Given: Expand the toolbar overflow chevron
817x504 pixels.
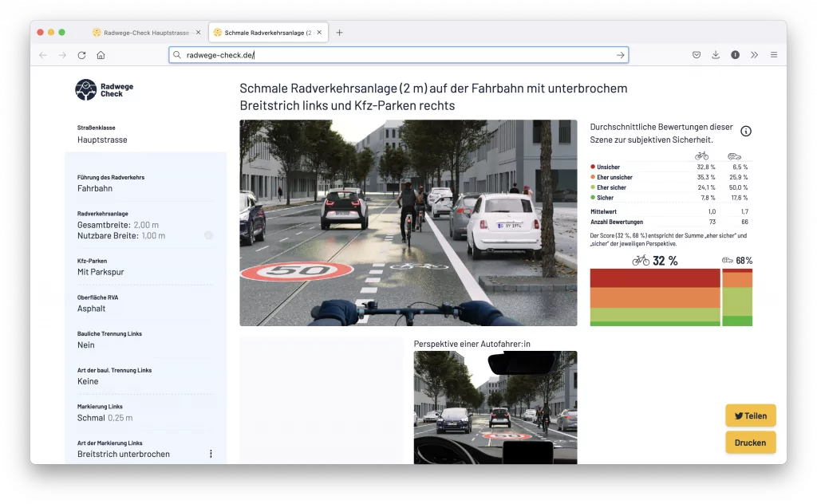Looking at the screenshot, I should pos(754,55).
